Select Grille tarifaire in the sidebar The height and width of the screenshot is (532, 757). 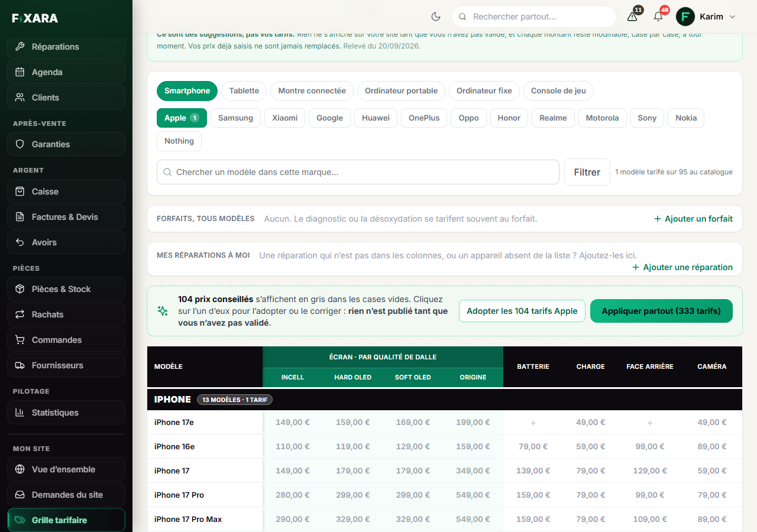click(x=66, y=520)
